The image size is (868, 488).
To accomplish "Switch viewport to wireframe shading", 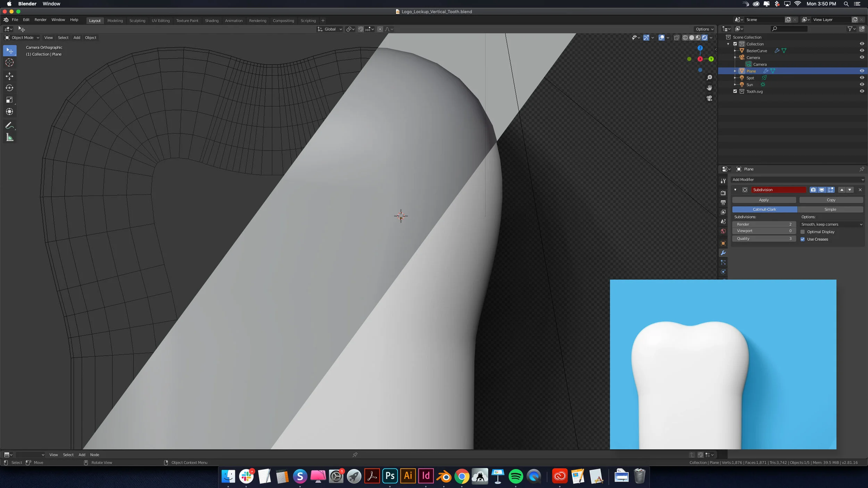I will 685,37.
